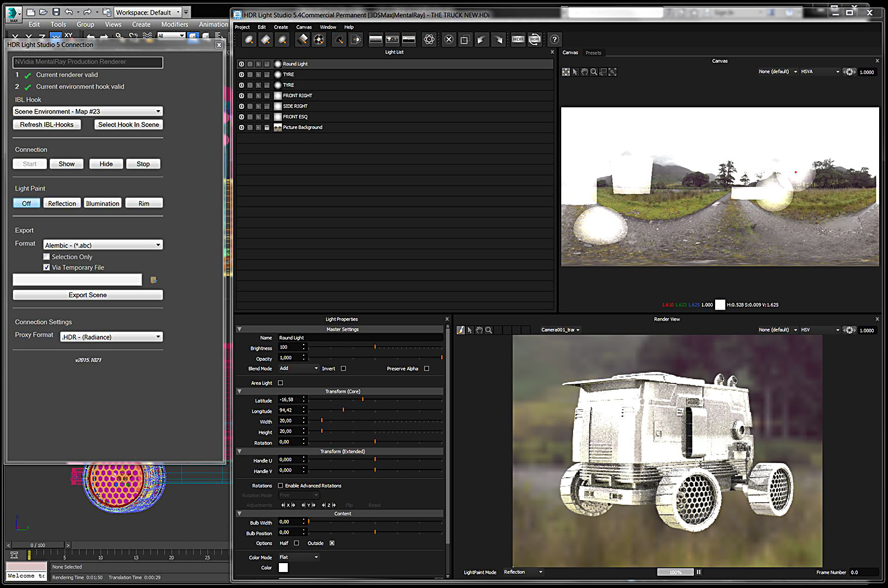Open the Canvas menu in the menu bar

[304, 27]
